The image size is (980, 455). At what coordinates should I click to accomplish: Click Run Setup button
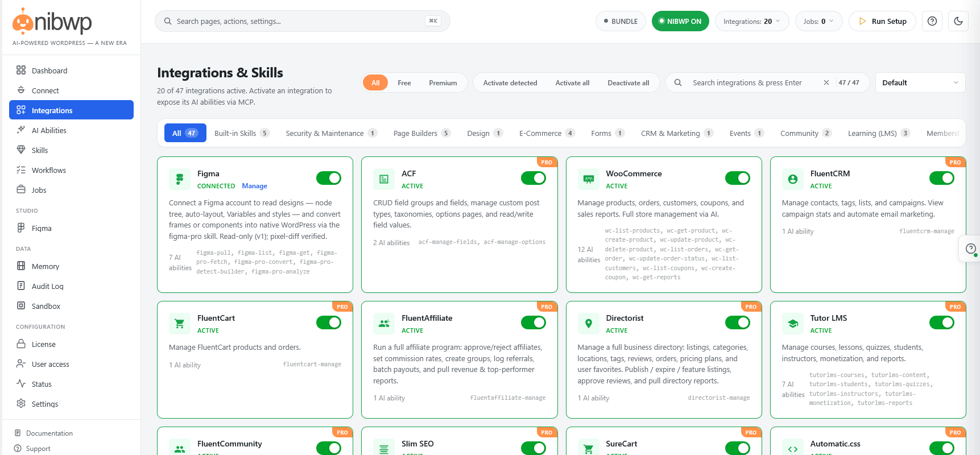pyautogui.click(x=882, y=21)
